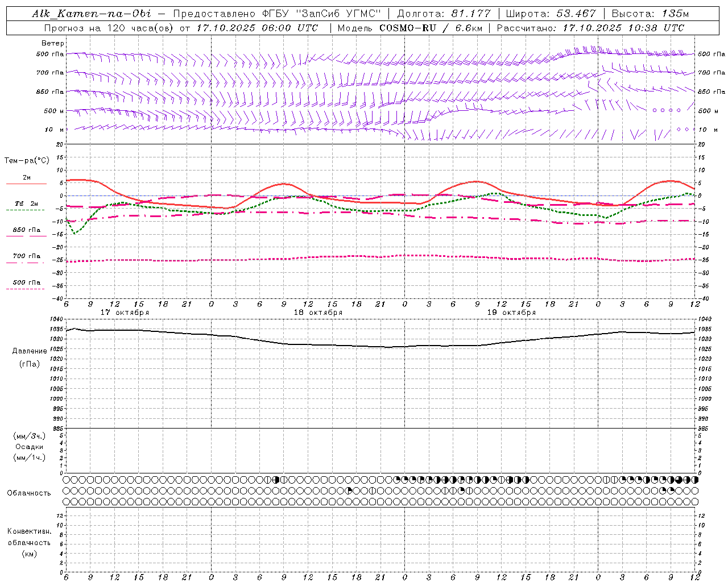Click the 17 октября date label
This screenshot has height=582, width=728.
(x=125, y=313)
